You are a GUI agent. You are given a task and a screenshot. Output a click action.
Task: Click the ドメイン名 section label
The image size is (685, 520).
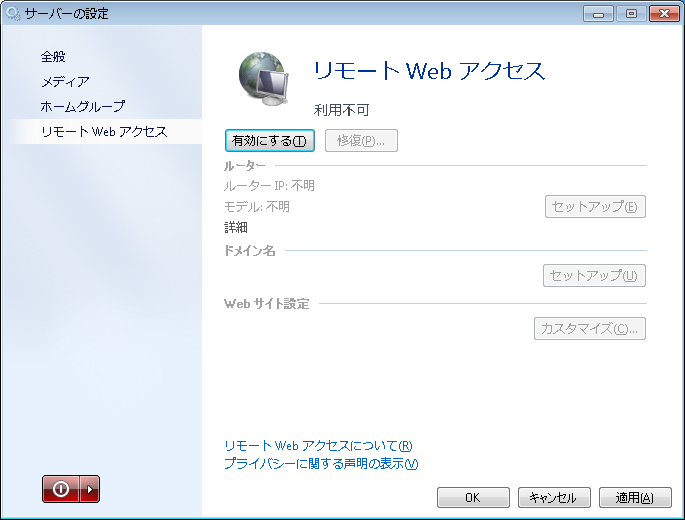[249, 250]
